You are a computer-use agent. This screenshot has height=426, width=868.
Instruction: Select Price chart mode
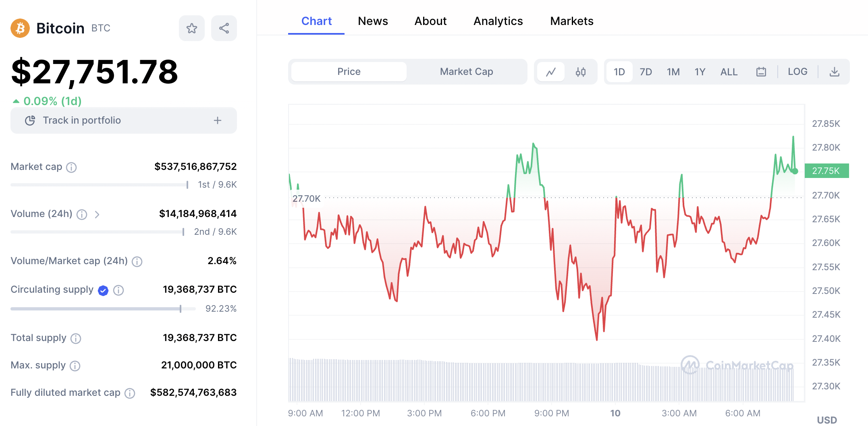349,72
